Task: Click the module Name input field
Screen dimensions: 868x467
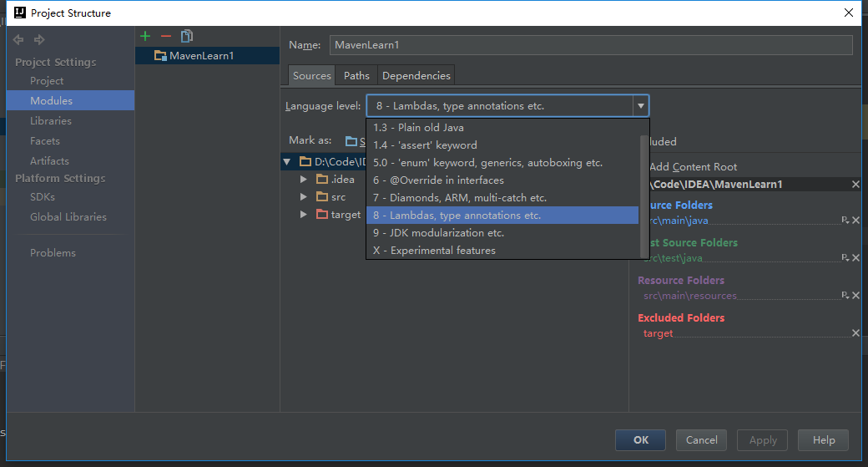Action: 591,45
